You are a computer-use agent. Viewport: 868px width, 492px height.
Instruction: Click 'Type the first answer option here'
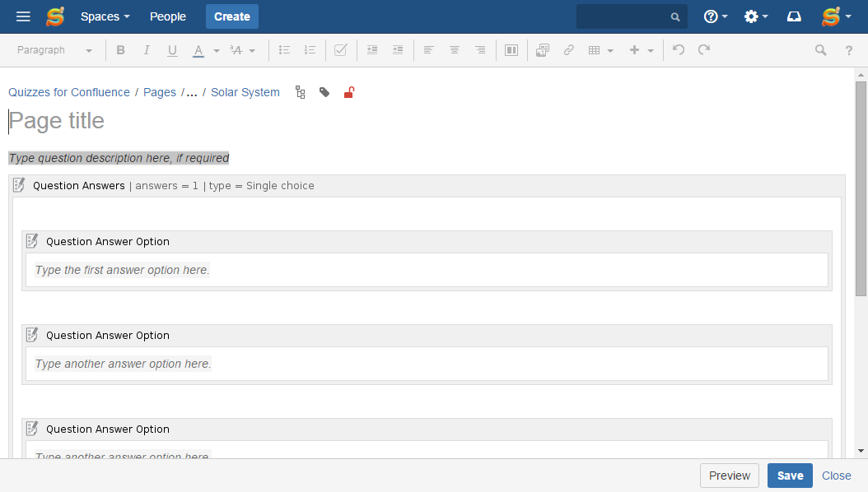tap(123, 270)
